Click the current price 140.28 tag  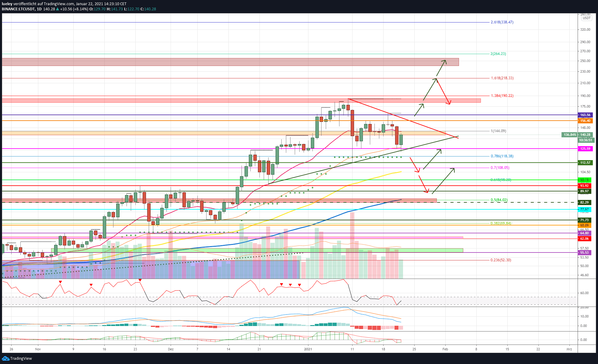pyautogui.click(x=585, y=135)
